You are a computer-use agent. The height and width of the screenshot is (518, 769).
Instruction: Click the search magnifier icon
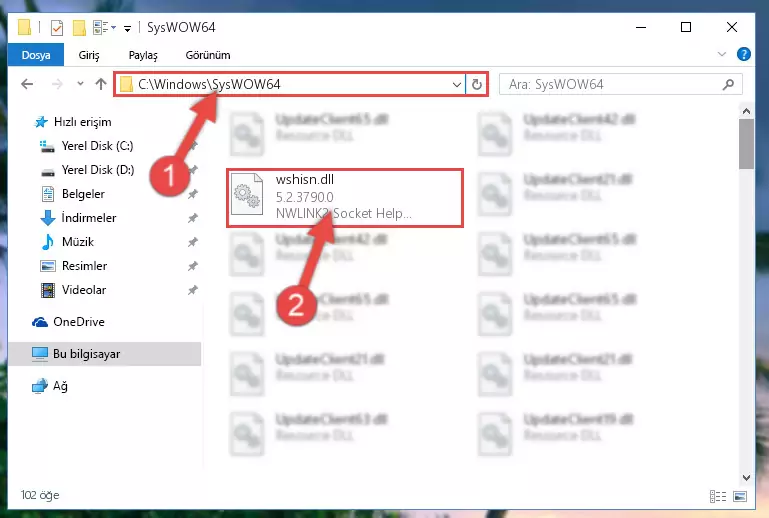729,84
